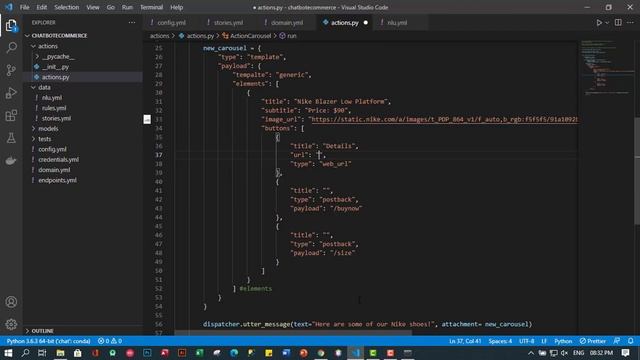640x360 pixels.
Task: Open the Explorer view in activity bar
Action: click(11, 25)
